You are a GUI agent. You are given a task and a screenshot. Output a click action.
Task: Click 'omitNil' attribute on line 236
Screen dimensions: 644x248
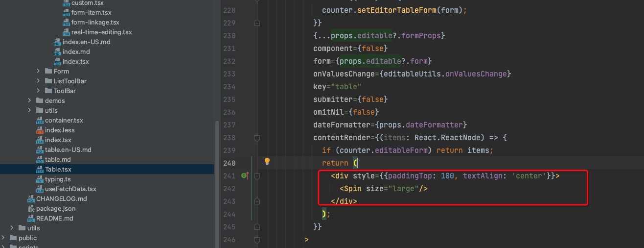pos(328,112)
